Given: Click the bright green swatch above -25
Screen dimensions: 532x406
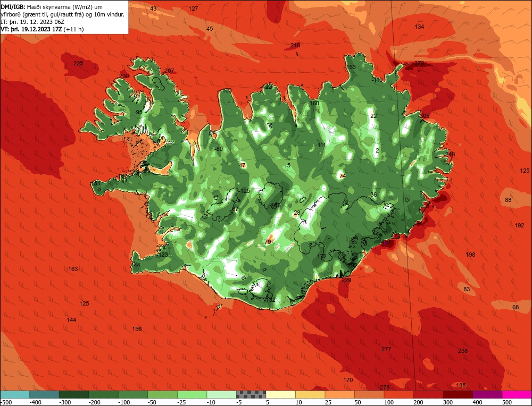Looking at the screenshot, I should point(192,394).
